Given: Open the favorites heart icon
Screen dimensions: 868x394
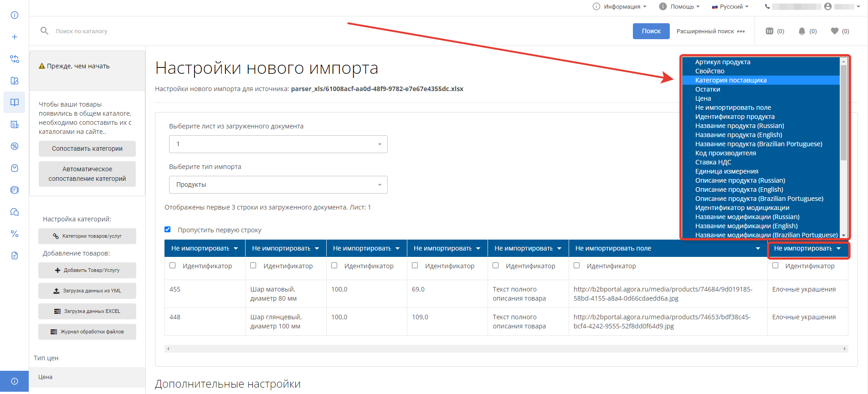Looking at the screenshot, I should (x=834, y=31).
